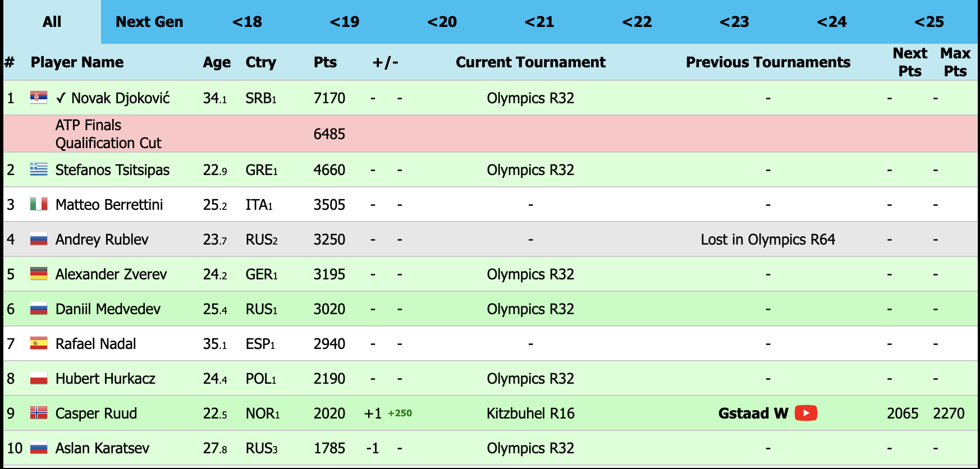Click the YouTube icon beside Gstaad W
Screen dimensions: 980x469
click(805, 413)
